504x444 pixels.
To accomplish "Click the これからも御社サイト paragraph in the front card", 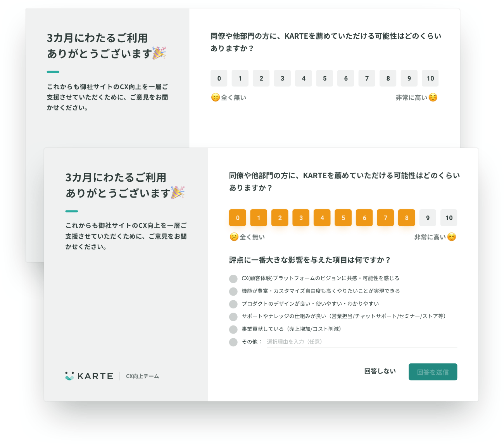I will (x=126, y=236).
